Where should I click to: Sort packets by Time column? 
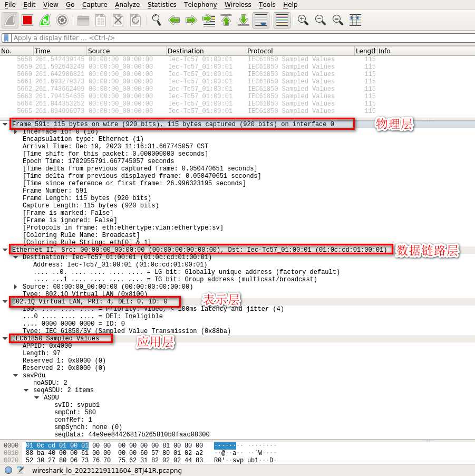coord(60,51)
